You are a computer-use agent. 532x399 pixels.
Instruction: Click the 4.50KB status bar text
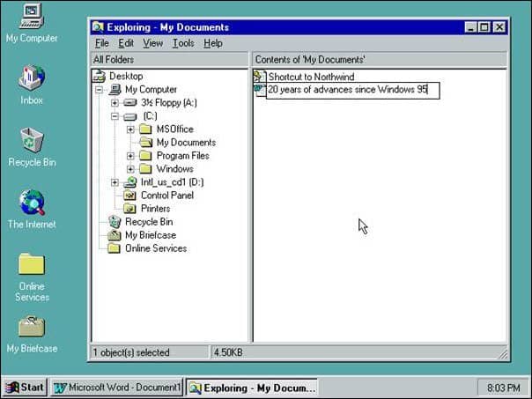coord(228,352)
